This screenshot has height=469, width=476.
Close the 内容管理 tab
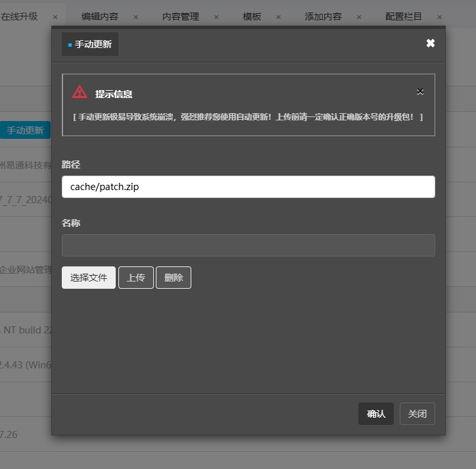click(215, 17)
